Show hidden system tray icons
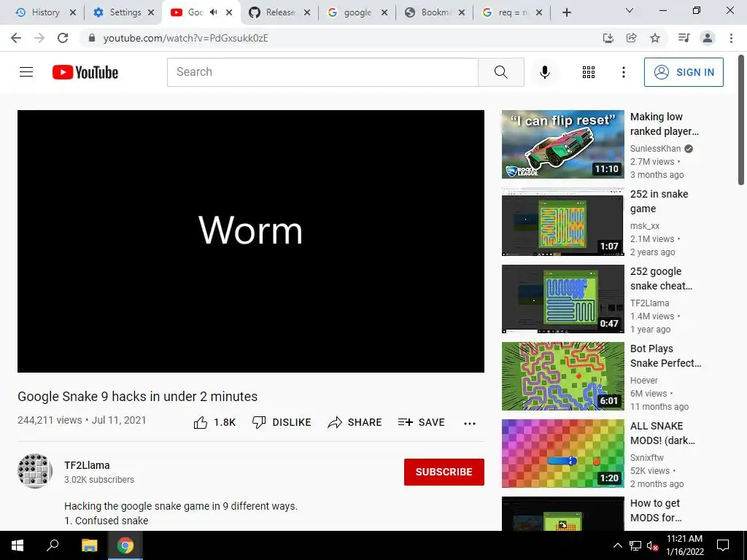 coord(617,545)
